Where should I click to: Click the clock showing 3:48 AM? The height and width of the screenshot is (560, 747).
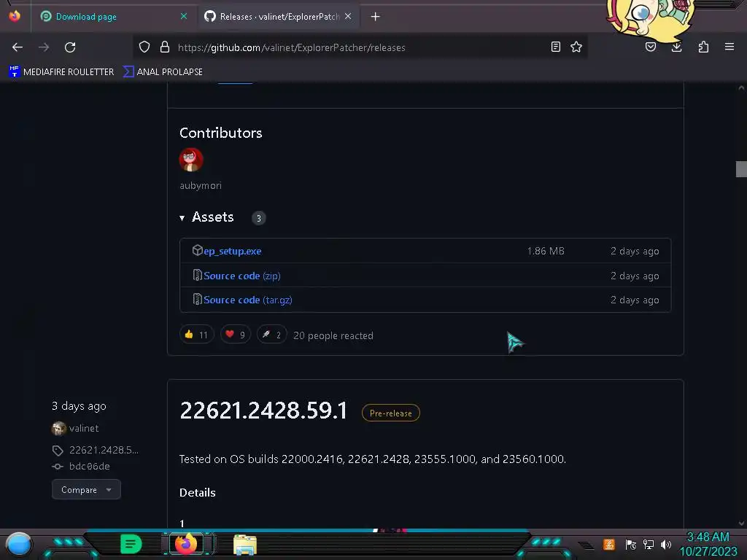[x=708, y=537]
